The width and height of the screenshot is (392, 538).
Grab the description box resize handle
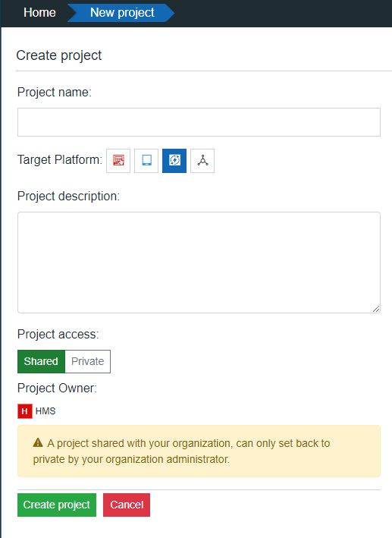click(x=376, y=309)
